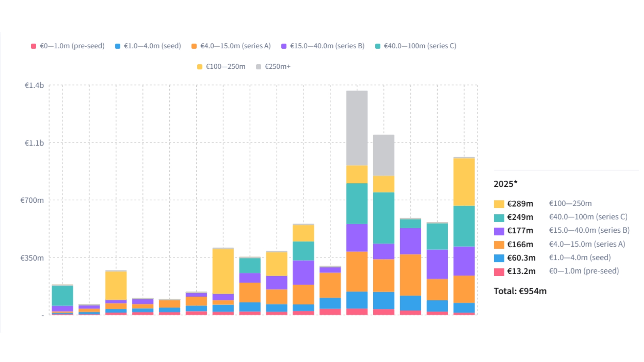The width and height of the screenshot is (644, 362).
Task: Click teal €249m swatch in tooltip
Action: (499, 218)
